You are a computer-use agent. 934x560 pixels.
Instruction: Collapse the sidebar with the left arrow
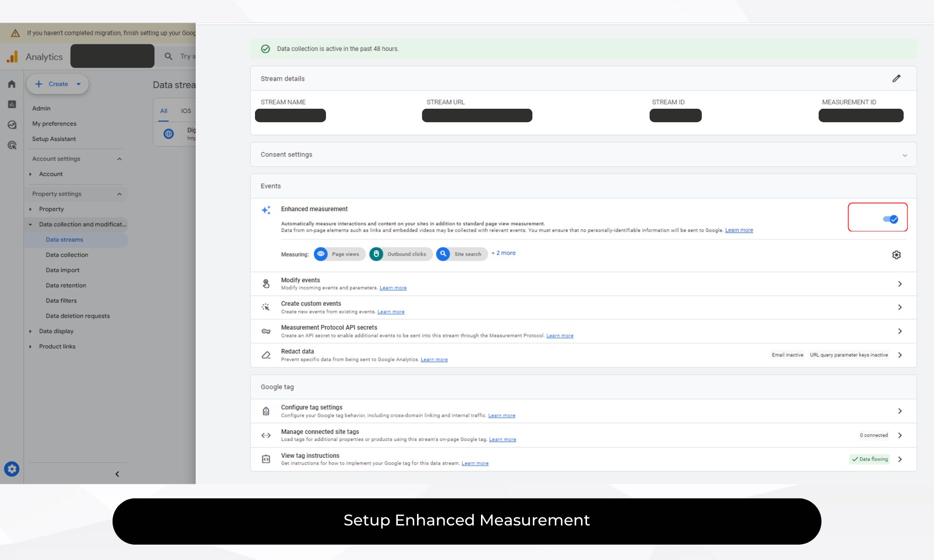point(117,474)
